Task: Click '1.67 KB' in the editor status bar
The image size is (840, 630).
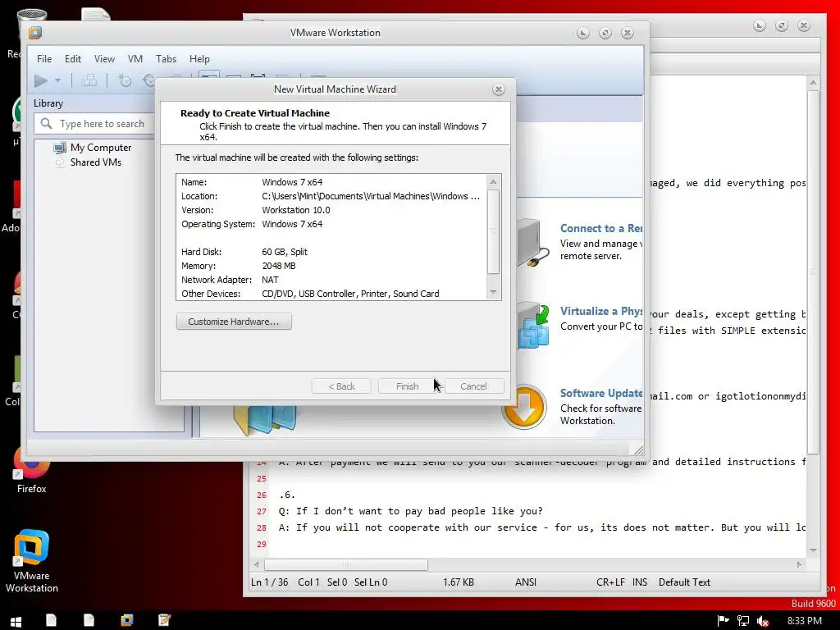Action: (x=458, y=582)
